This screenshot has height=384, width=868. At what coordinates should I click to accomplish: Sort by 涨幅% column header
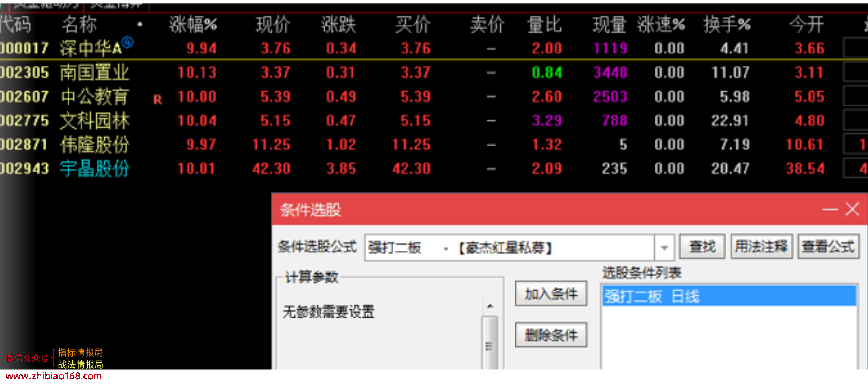coord(193,25)
